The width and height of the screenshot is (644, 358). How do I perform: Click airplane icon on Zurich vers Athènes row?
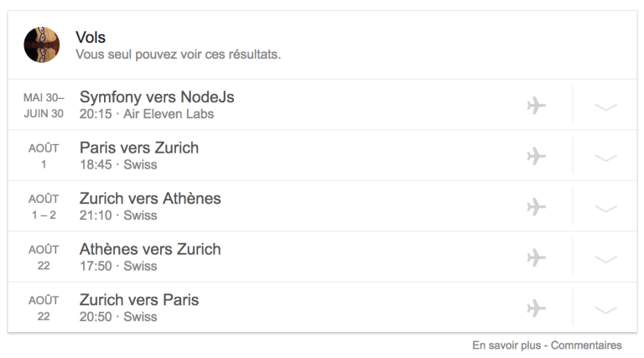537,206
